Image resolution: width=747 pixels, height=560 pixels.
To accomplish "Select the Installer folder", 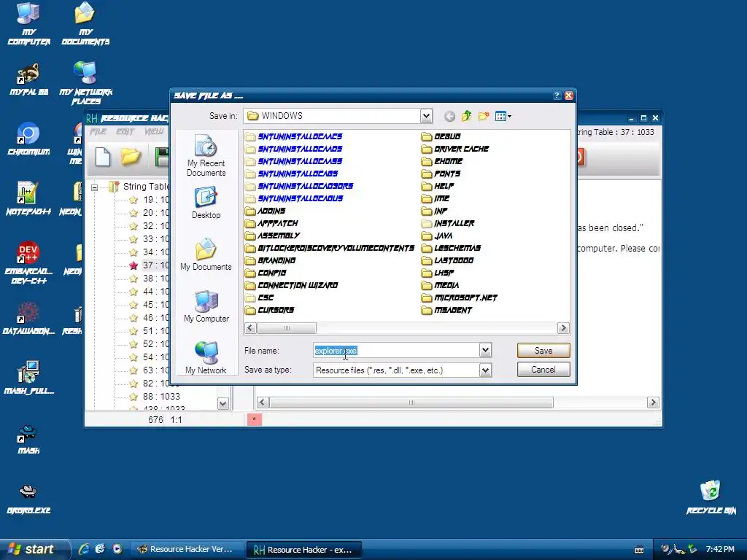I will (x=448, y=223).
